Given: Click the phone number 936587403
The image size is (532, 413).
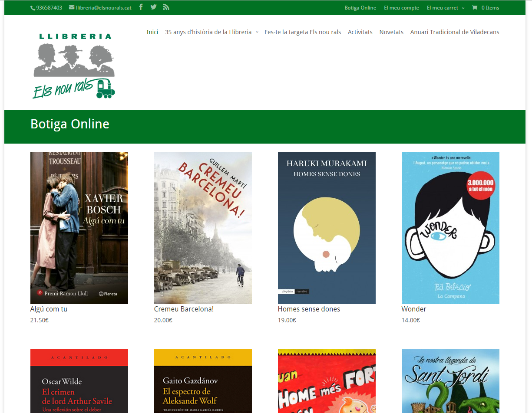Looking at the screenshot, I should point(49,8).
